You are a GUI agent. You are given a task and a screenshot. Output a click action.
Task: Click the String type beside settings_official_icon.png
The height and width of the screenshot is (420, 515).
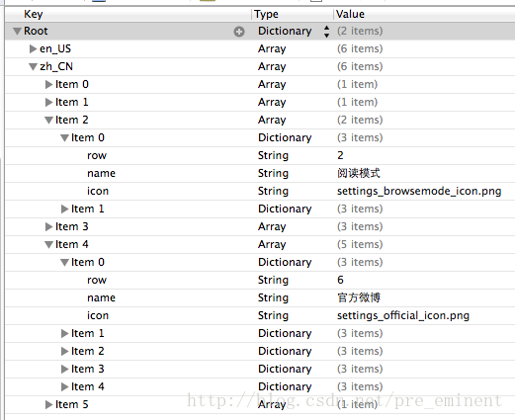(x=273, y=316)
